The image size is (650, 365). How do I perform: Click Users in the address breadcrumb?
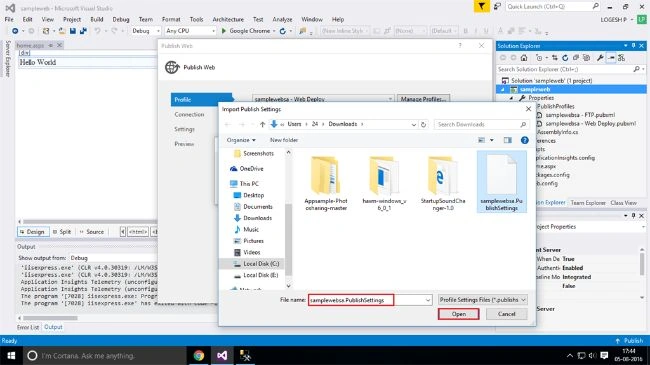tap(294, 124)
